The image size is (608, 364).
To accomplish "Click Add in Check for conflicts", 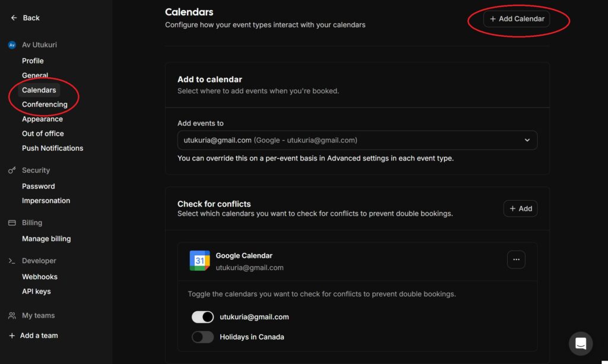I will 520,208.
